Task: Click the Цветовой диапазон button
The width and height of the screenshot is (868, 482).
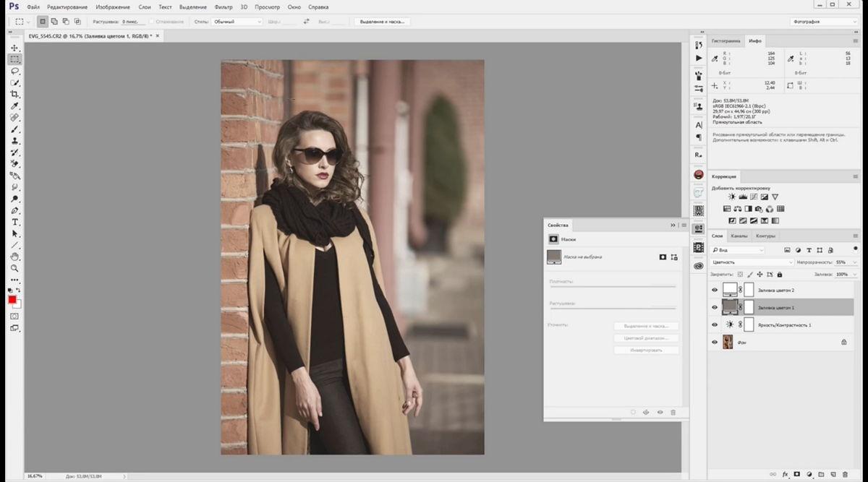Action: (x=646, y=338)
